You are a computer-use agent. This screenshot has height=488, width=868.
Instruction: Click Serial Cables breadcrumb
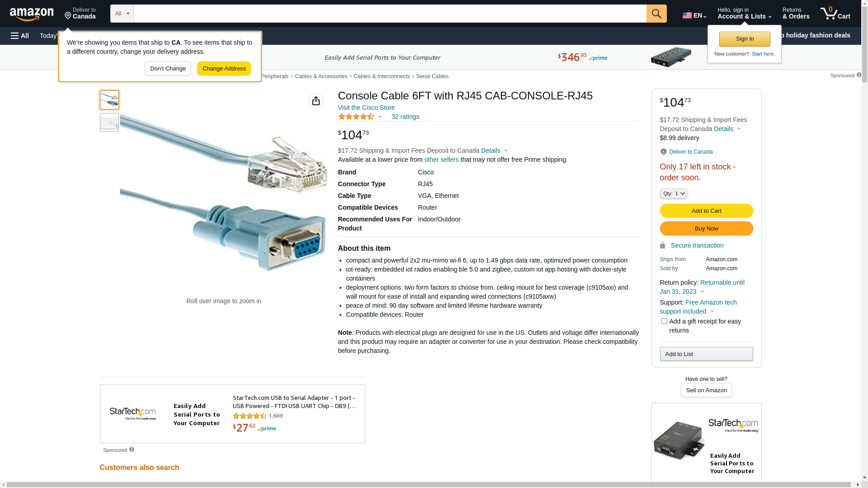point(432,76)
